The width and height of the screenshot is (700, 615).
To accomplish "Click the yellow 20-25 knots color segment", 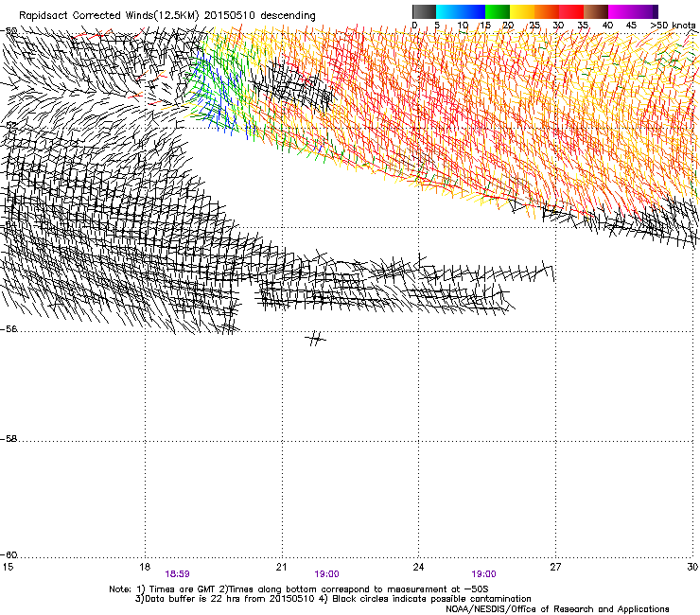I will [522, 11].
